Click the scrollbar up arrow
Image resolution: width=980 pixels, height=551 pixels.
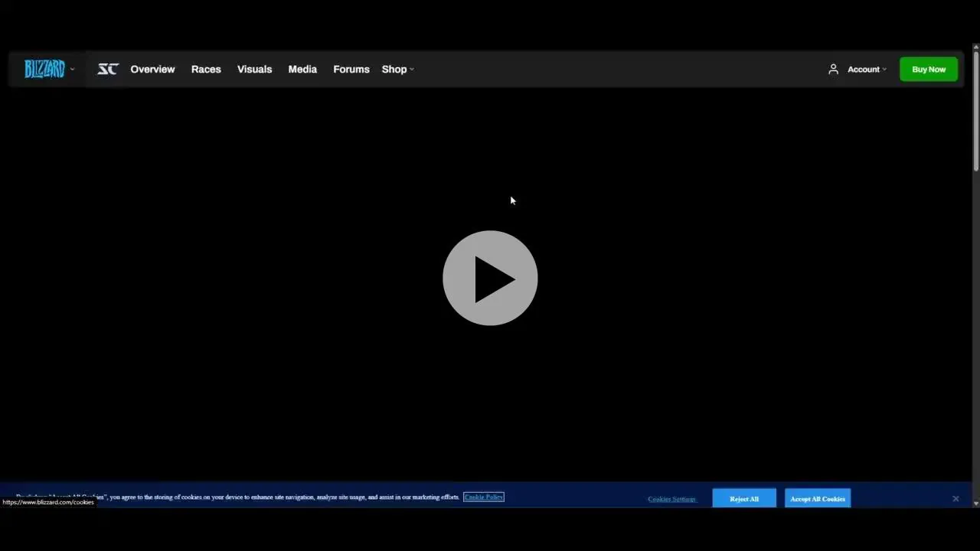(x=976, y=47)
